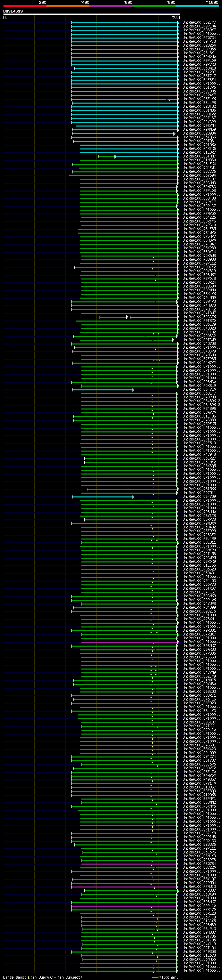Screen dimensions: 222x980
Task: Select hit UniRef100_O23254
Action: (x=199, y=45)
